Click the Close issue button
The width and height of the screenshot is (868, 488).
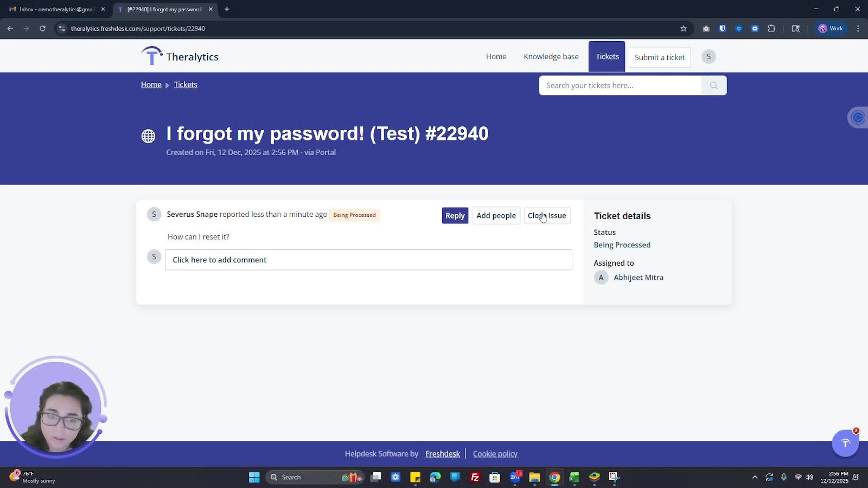(x=547, y=215)
